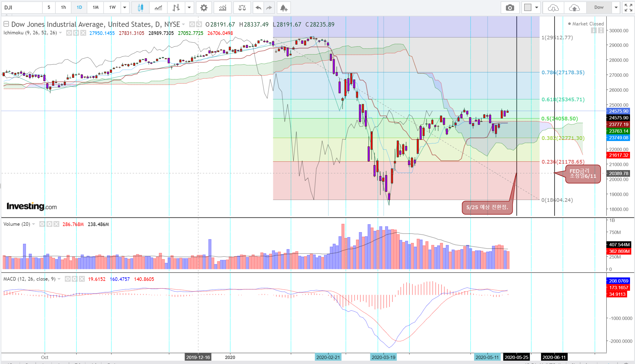Take a chart snapshot with camera

pyautogui.click(x=510, y=7)
